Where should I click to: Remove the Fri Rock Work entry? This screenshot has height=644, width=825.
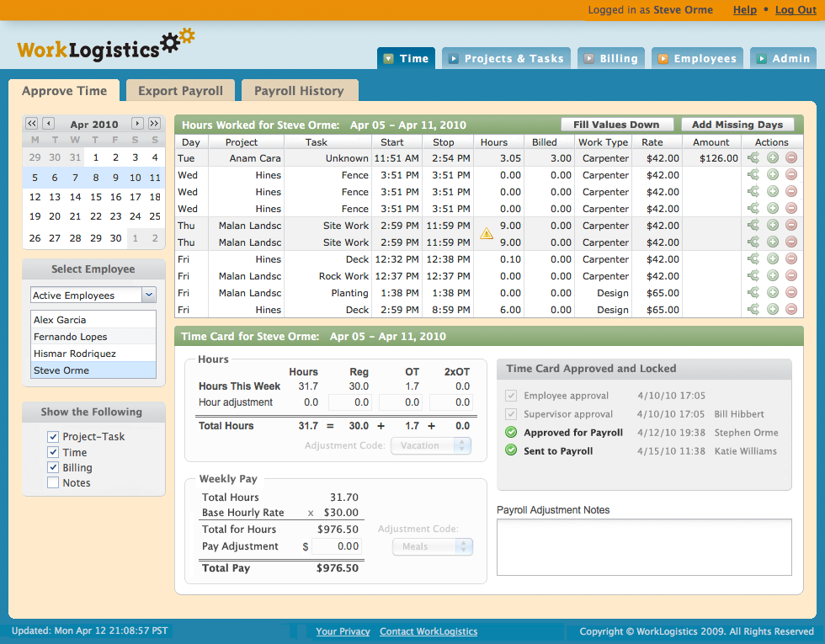[x=790, y=275]
